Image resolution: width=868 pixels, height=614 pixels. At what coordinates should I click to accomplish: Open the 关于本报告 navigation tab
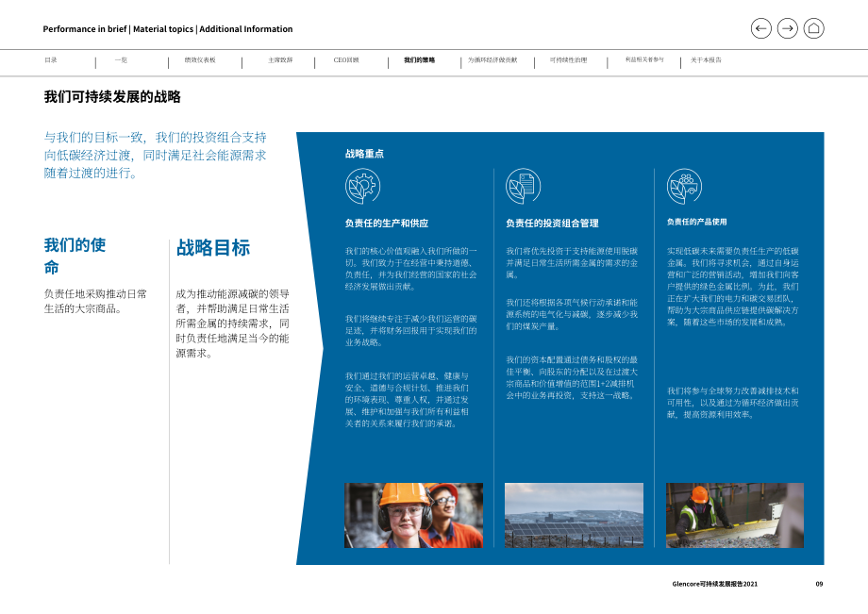706,60
